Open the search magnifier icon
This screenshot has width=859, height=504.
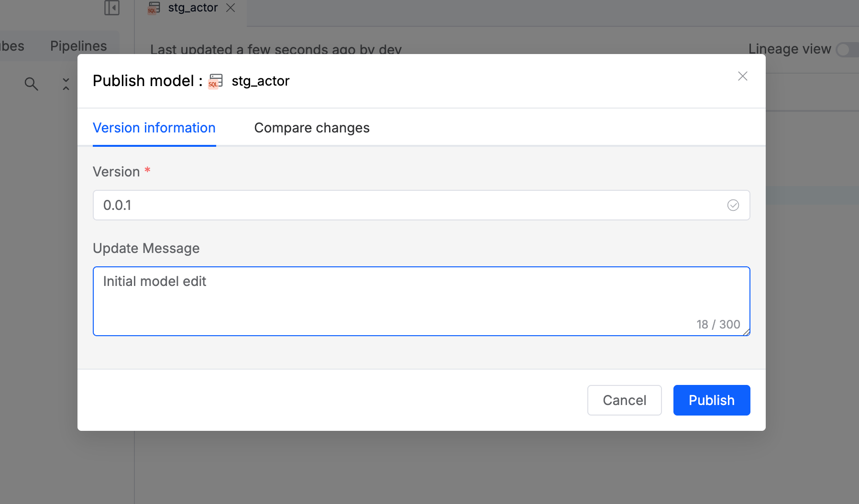[x=31, y=84]
